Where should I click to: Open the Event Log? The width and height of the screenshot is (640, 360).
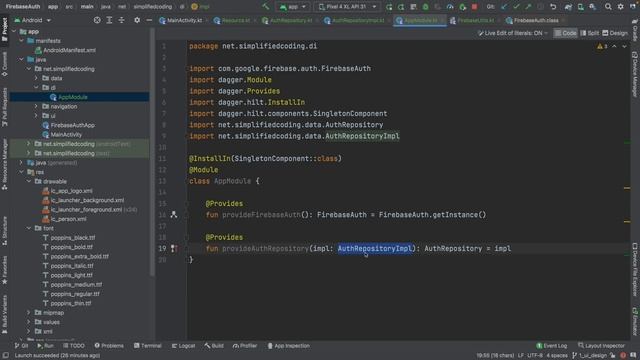[x=551, y=346]
